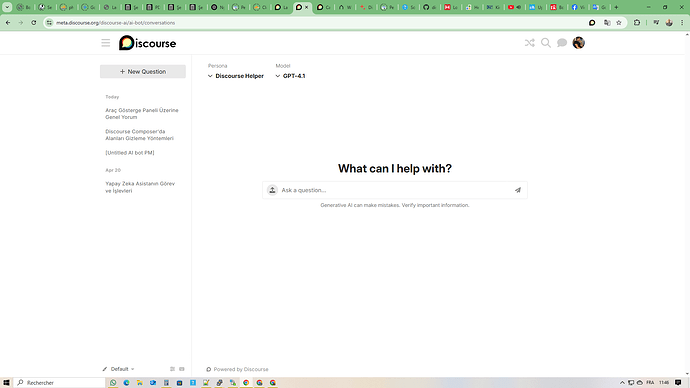The image size is (690, 388).
Task: Click the New Question button
Action: (x=143, y=71)
